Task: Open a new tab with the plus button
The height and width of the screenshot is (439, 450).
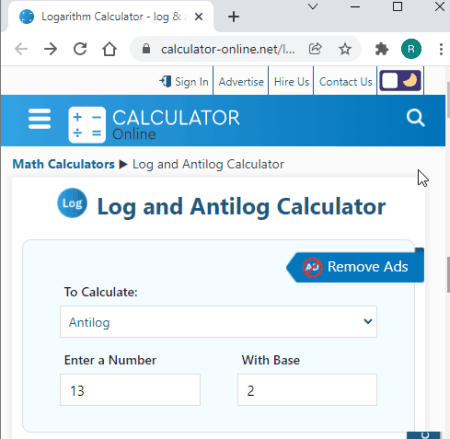Action: pos(234,16)
